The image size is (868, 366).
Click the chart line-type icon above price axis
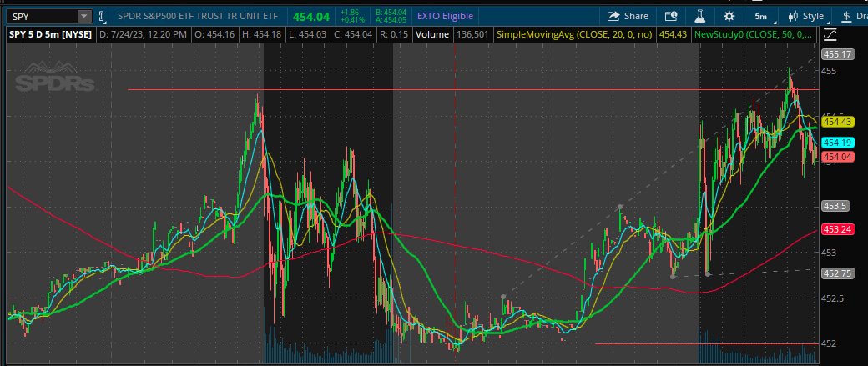830,35
